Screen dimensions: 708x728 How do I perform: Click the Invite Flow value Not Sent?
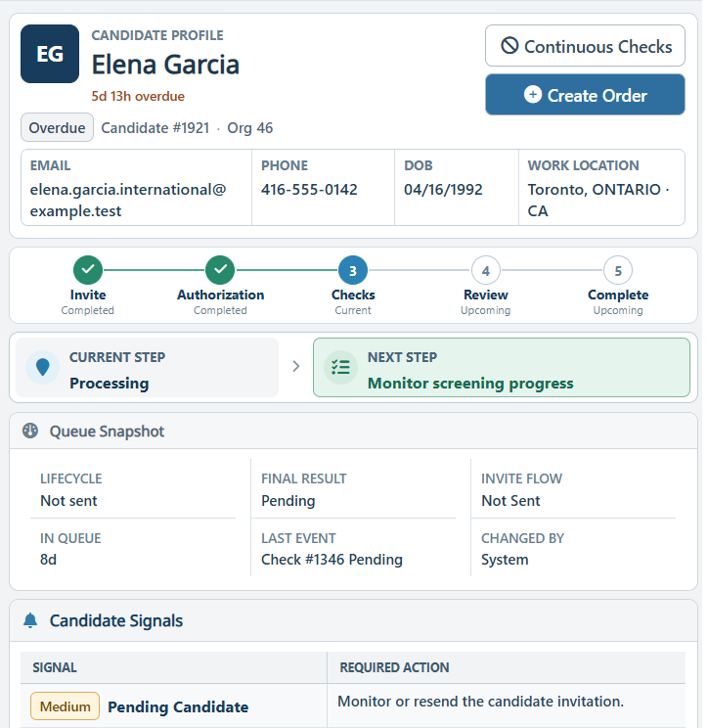point(510,501)
